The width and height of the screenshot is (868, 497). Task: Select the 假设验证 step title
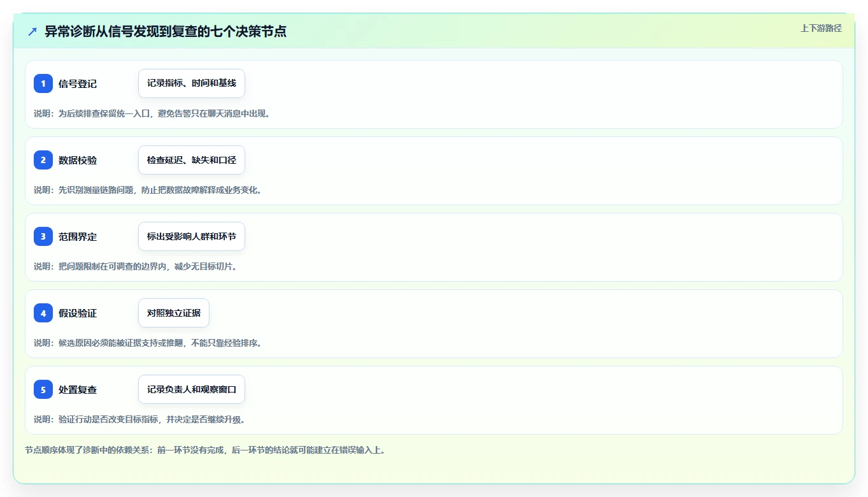pyautogui.click(x=78, y=313)
